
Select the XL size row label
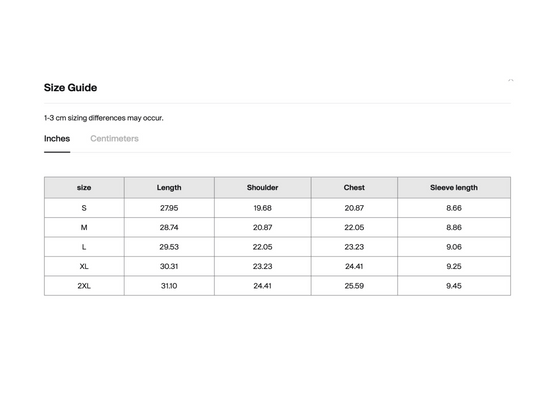point(84,266)
